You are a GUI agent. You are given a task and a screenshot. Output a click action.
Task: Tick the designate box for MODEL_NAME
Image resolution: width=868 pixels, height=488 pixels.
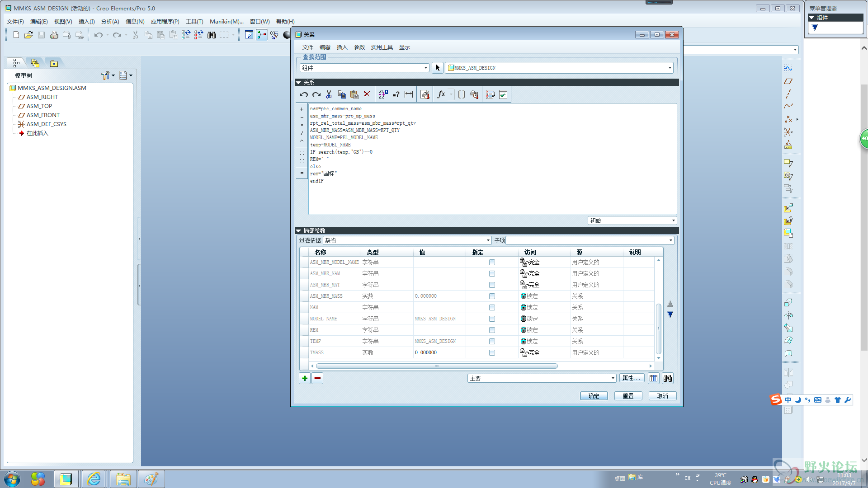pos(492,319)
